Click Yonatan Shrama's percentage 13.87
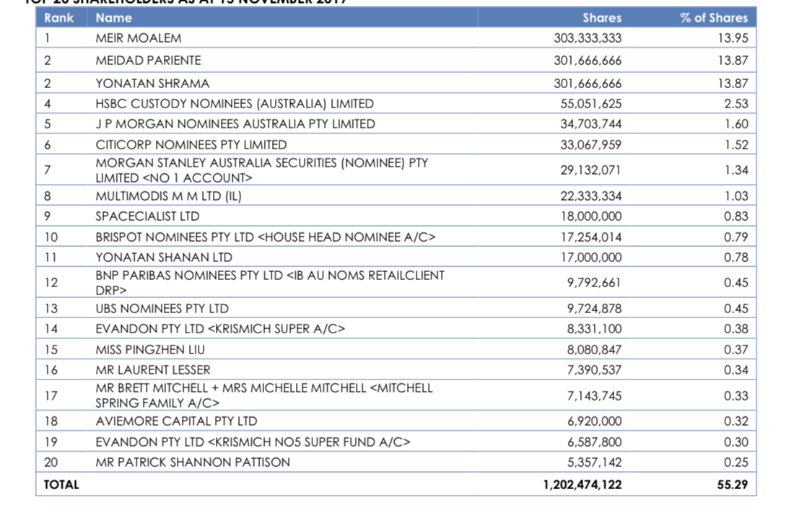 (733, 84)
